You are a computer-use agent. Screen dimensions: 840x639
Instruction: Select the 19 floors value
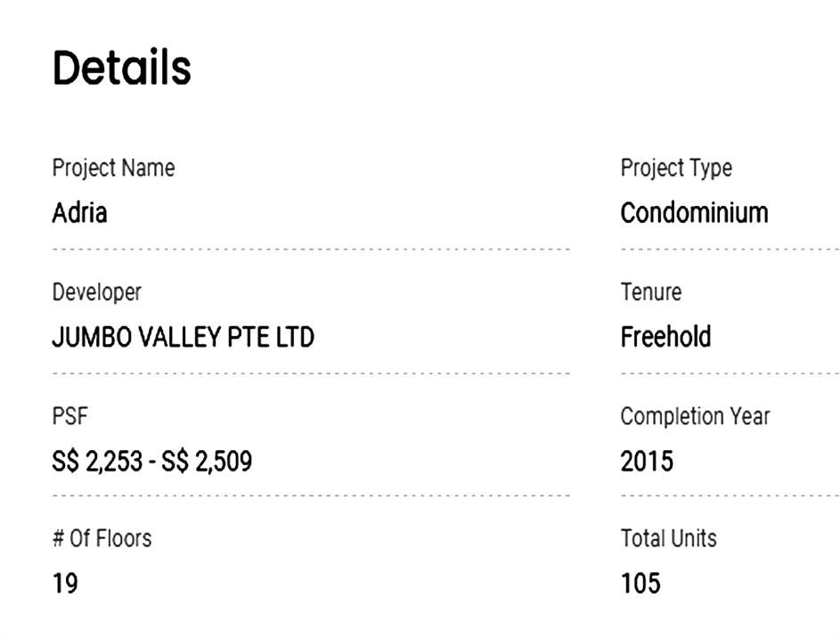click(x=65, y=584)
